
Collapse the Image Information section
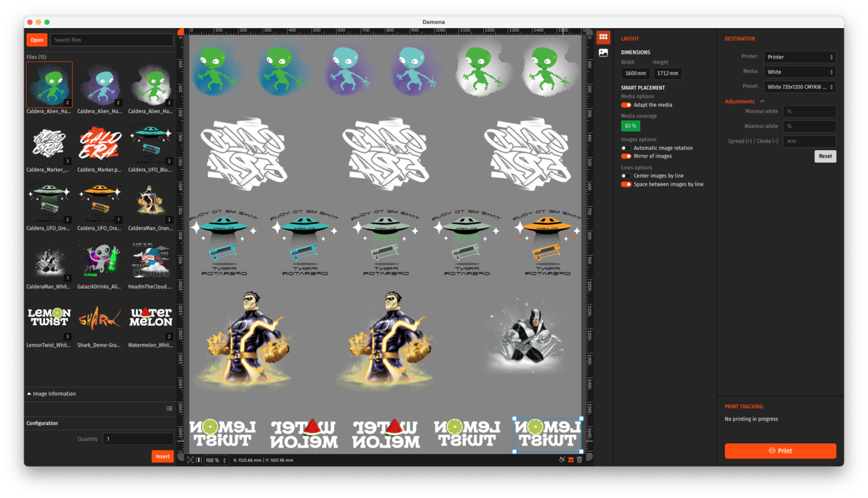[x=29, y=394]
